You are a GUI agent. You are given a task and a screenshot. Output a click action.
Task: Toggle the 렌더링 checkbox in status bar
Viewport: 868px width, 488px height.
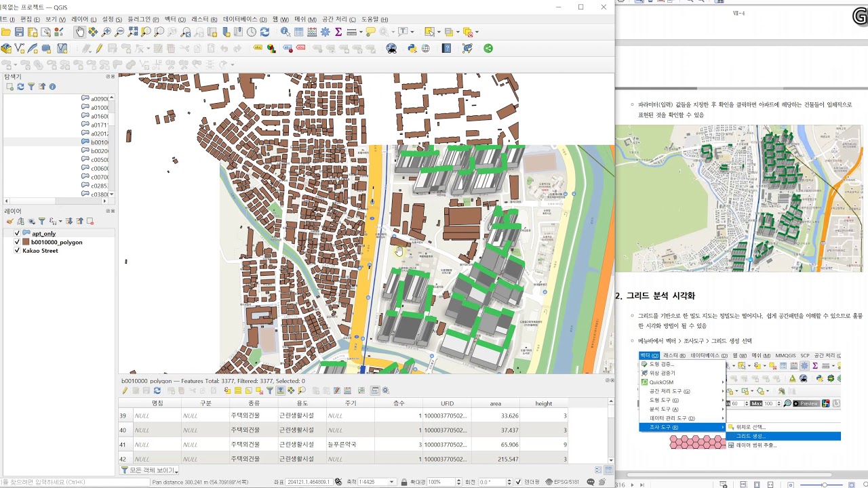pyautogui.click(x=519, y=482)
